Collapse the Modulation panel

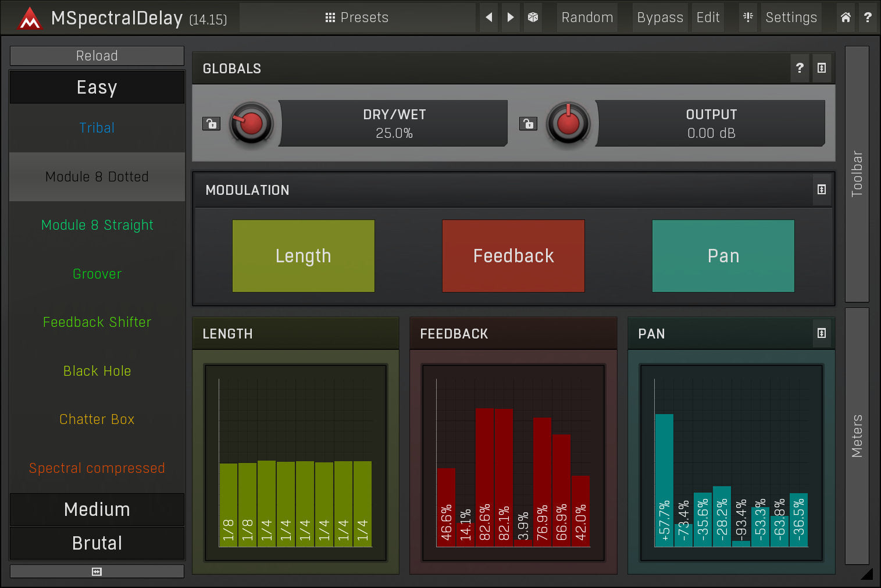(x=822, y=190)
